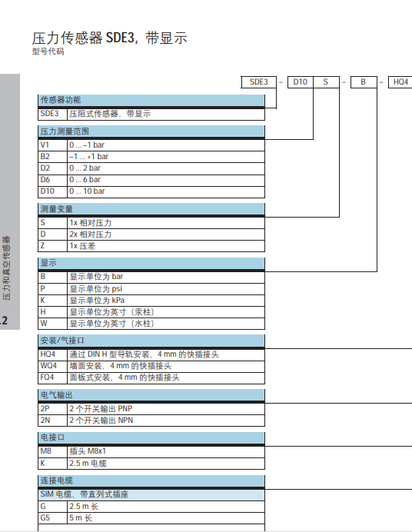Click the 显示单位为英寸（水柱）cell
The image size is (412, 532).
point(166,324)
